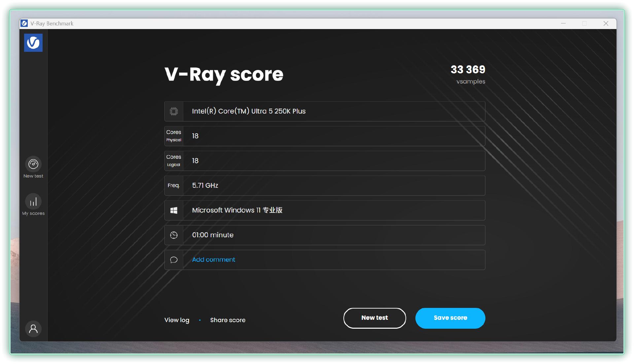Open New test from sidebar speedometer icon
Image resolution: width=634 pixels, height=364 pixels.
pos(33,164)
